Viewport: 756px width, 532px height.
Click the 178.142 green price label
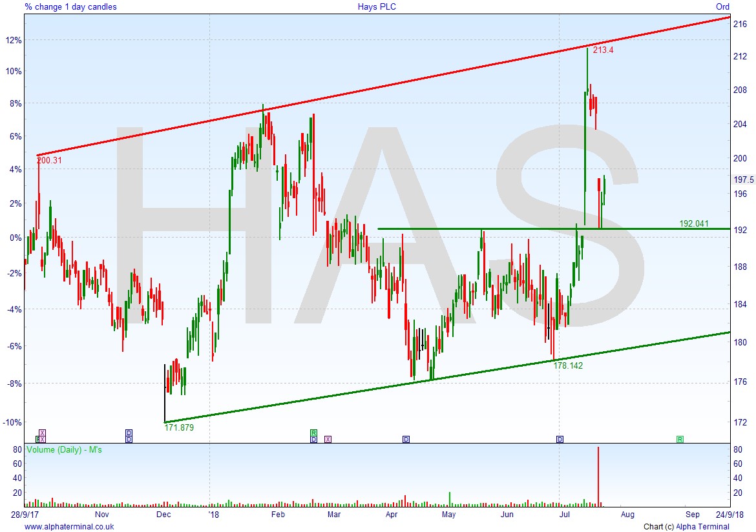[568, 365]
